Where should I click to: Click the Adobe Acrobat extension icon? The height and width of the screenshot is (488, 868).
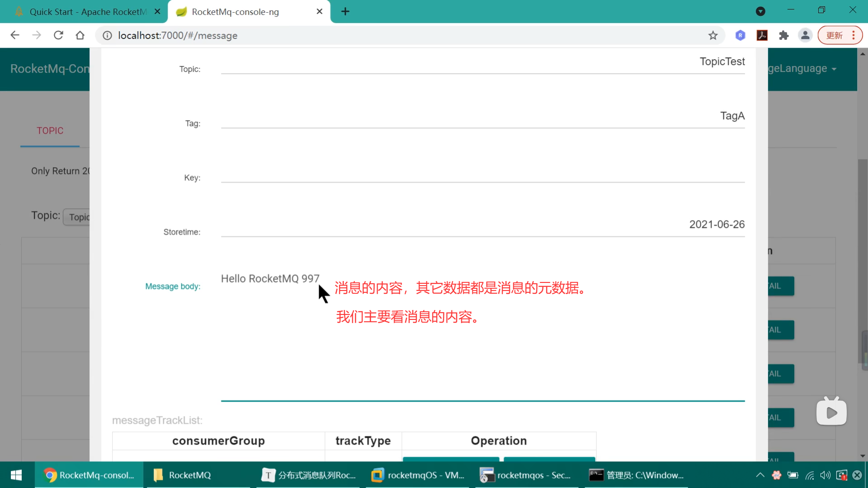pyautogui.click(x=762, y=35)
